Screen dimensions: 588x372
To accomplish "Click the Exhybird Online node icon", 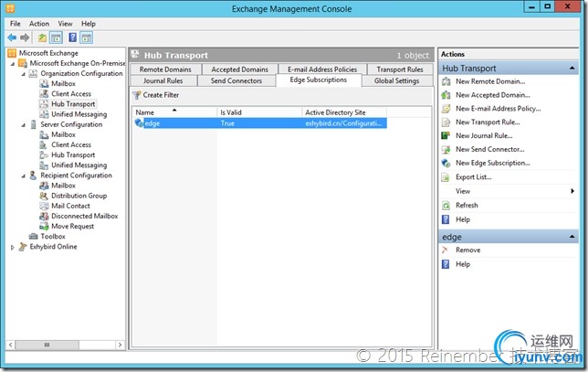I will click(23, 247).
